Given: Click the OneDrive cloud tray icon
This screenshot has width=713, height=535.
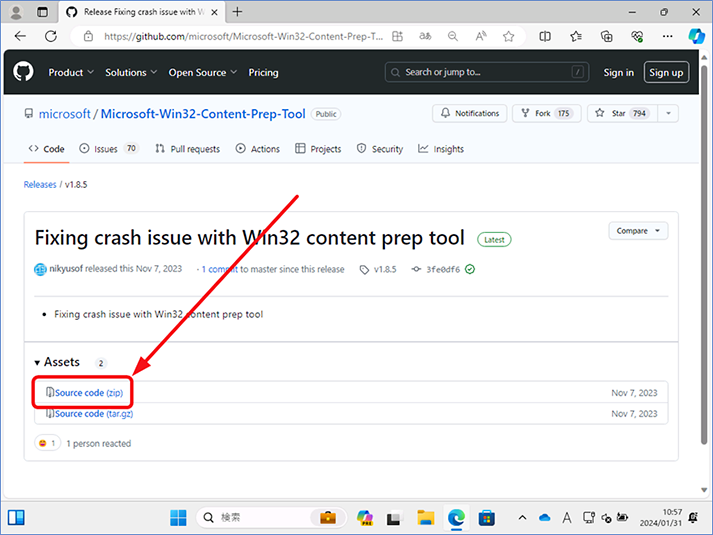Looking at the screenshot, I should tap(544, 518).
